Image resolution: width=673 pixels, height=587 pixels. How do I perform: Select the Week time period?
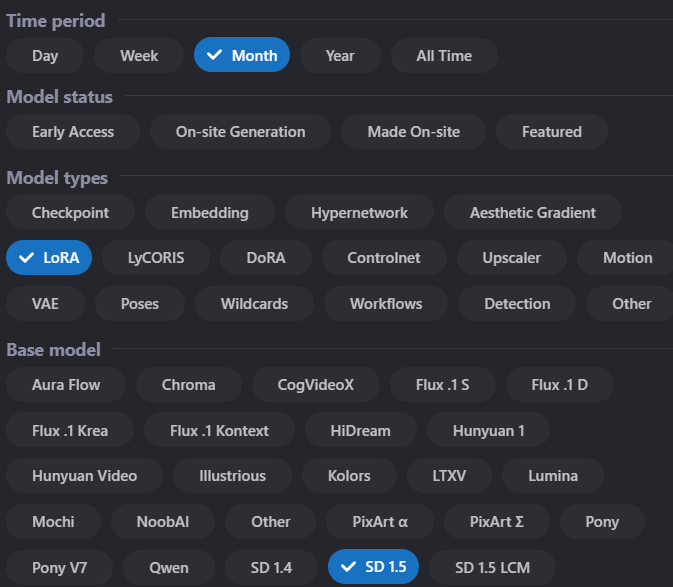click(x=139, y=55)
